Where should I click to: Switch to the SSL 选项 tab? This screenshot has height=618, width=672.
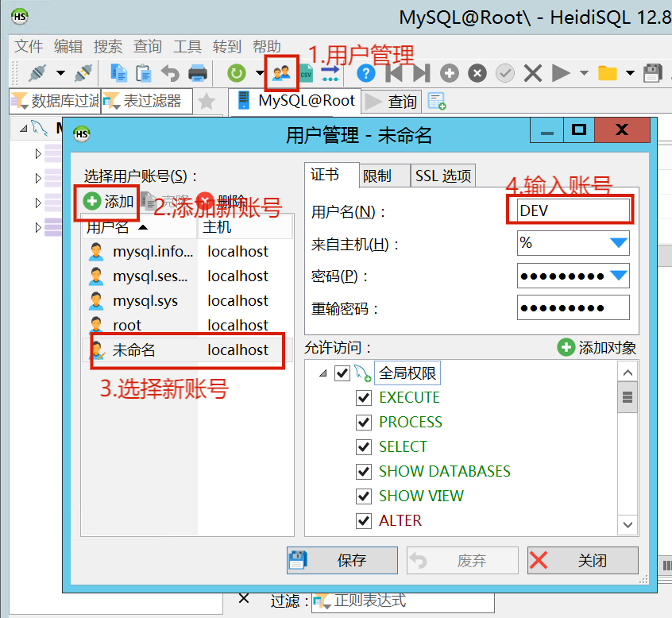point(443,176)
